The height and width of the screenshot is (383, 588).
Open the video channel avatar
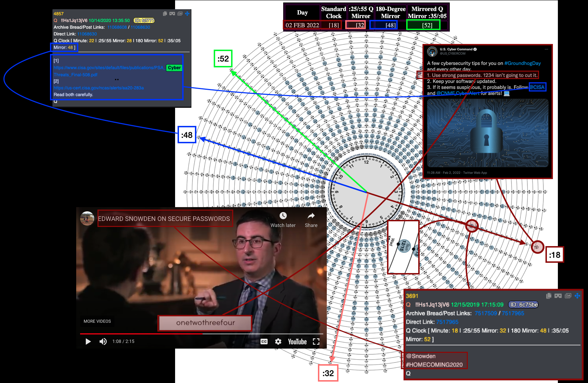tap(87, 218)
